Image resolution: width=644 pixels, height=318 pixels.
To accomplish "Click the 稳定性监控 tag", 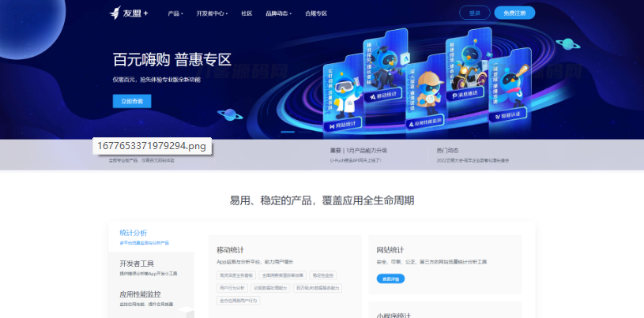I will tap(323, 275).
